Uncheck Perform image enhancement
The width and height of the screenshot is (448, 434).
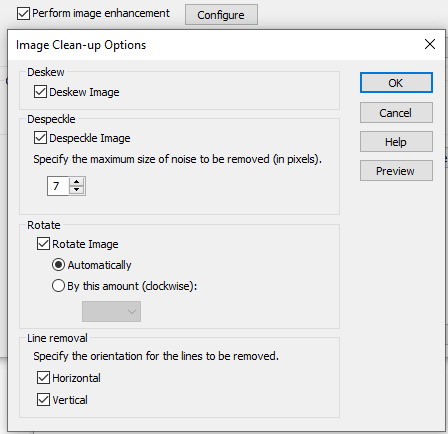(23, 14)
